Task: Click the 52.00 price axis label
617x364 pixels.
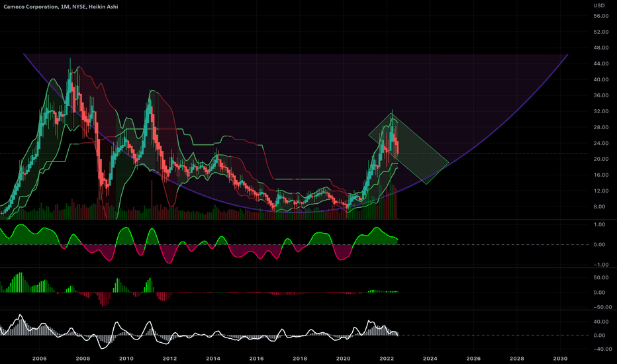Action: click(x=601, y=32)
